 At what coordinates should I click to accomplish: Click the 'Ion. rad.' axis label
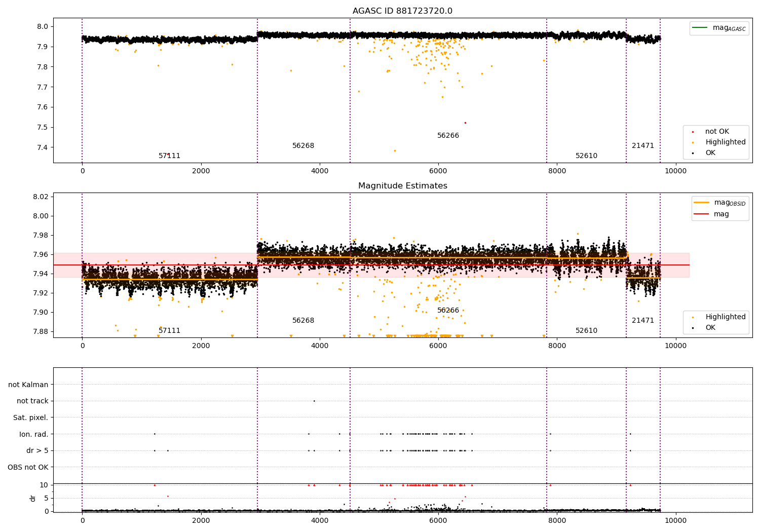34,434
